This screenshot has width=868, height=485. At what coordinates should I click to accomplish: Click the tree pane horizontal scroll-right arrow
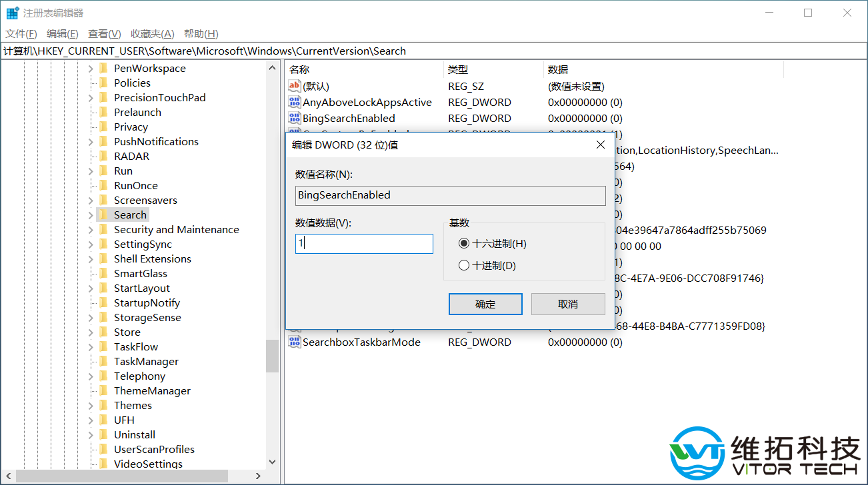[259, 477]
